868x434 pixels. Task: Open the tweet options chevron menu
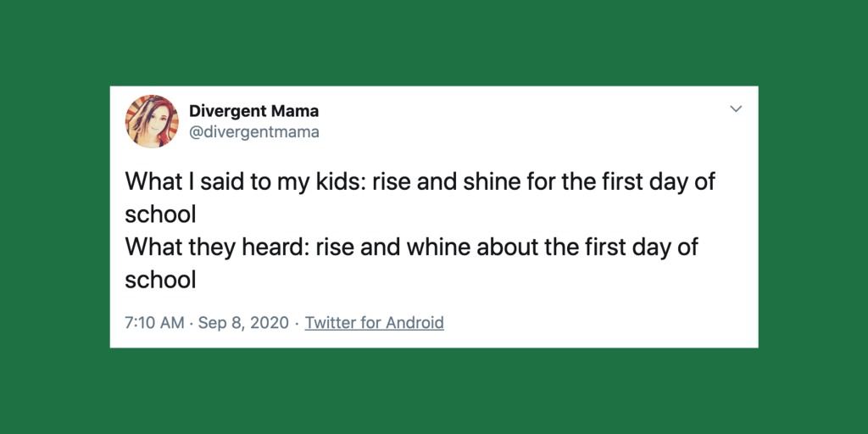point(736,109)
